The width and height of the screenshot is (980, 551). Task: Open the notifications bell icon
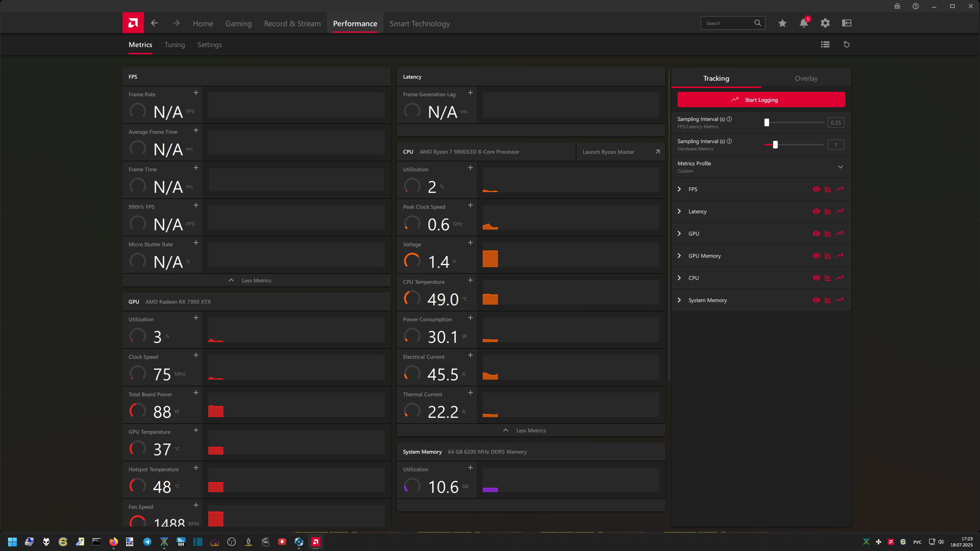[804, 23]
